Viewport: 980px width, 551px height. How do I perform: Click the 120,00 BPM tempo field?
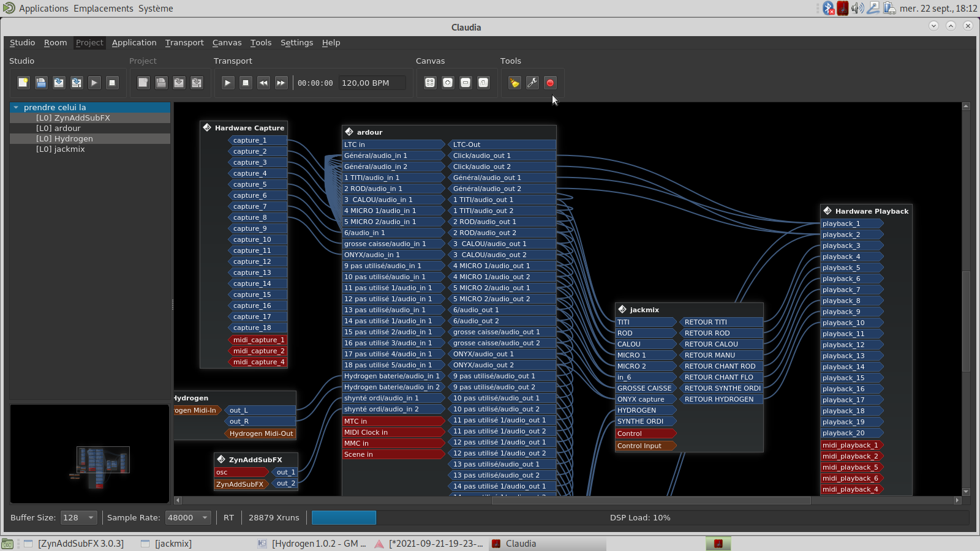[x=372, y=83]
